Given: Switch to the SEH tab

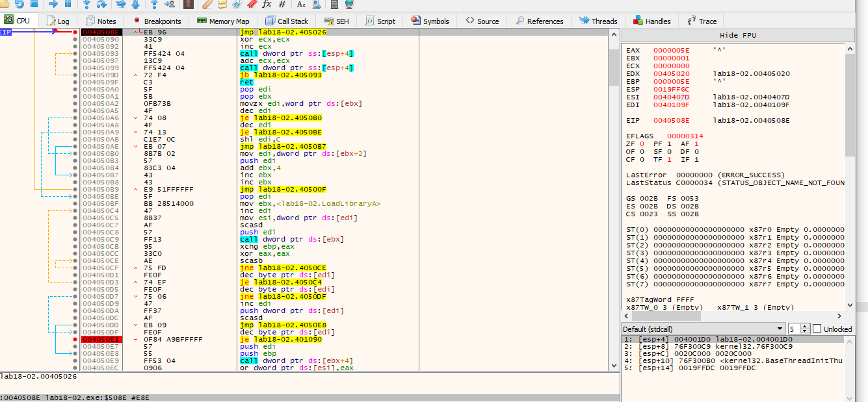Looking at the screenshot, I should (x=336, y=21).
